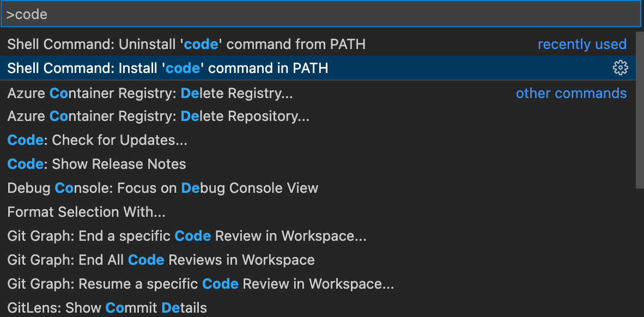Click the other commands label

pos(571,93)
